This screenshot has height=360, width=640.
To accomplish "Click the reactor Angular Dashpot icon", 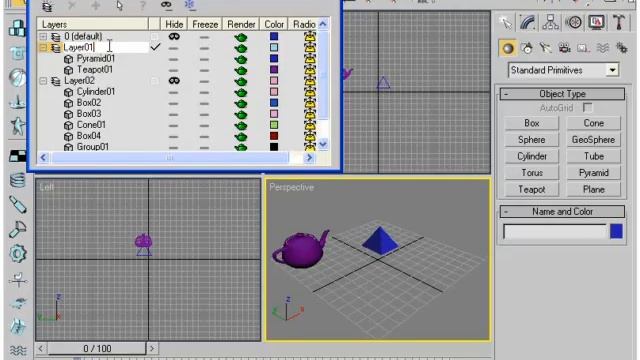I will (17, 229).
